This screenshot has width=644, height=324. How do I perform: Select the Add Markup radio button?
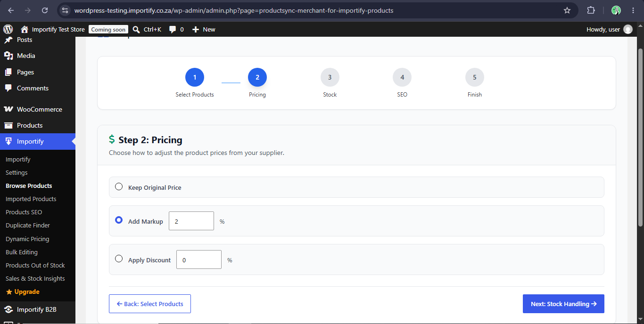point(119,220)
